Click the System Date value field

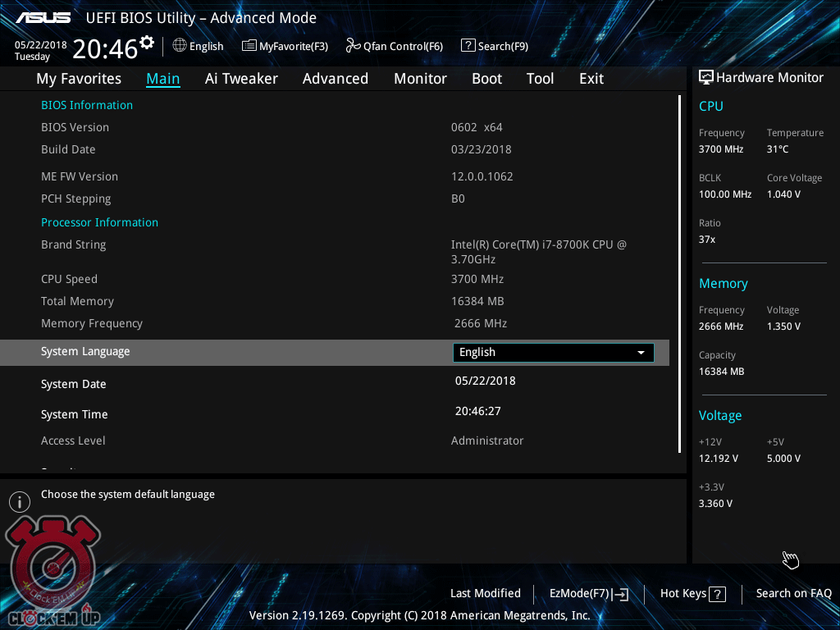pyautogui.click(x=485, y=381)
